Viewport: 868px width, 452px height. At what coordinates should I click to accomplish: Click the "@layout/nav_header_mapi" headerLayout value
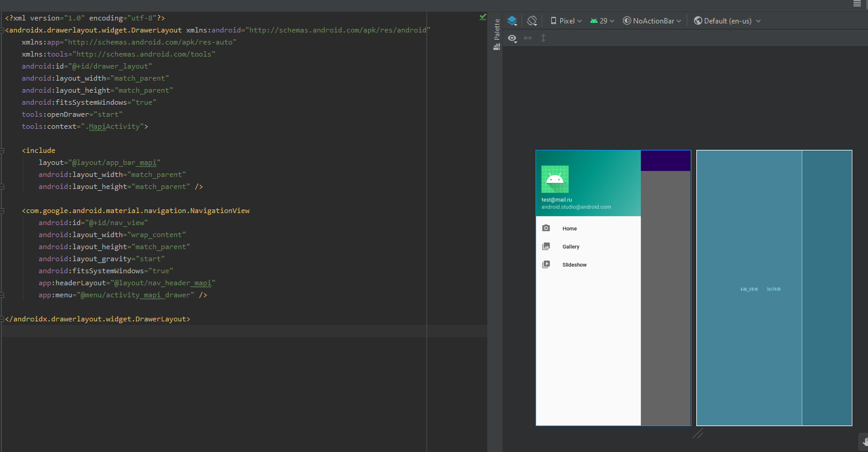163,283
